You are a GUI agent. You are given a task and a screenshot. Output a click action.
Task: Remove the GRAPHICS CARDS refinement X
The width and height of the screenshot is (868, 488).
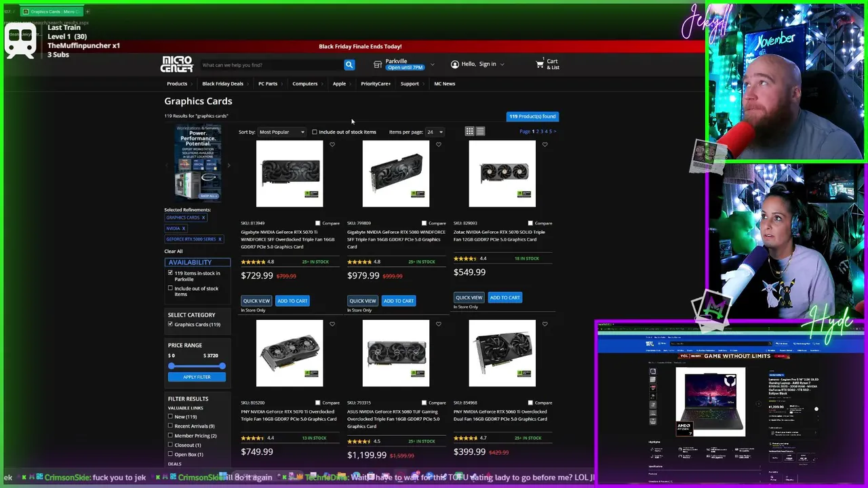(x=203, y=218)
